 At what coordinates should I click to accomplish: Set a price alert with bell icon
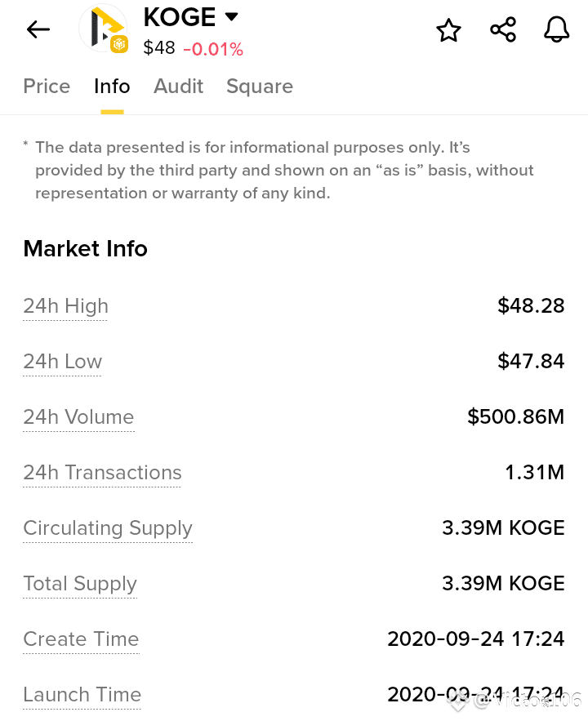557,30
